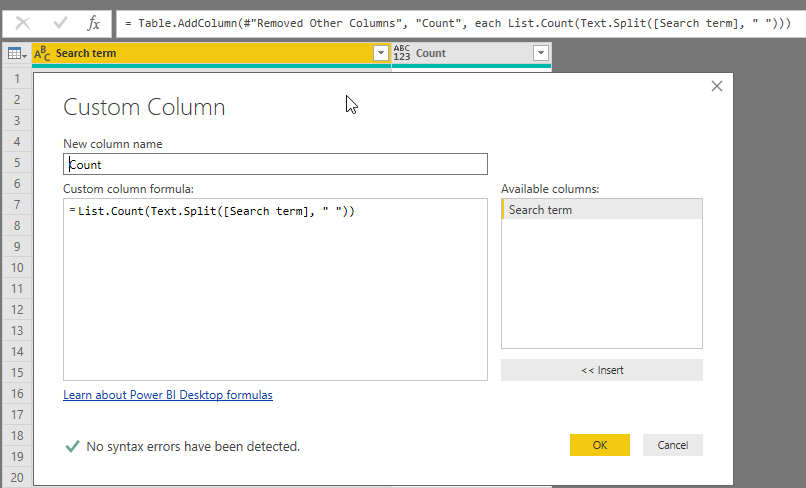Open the table menu icon in grid corner
Image resolution: width=806 pixels, height=488 pixels.
16,54
